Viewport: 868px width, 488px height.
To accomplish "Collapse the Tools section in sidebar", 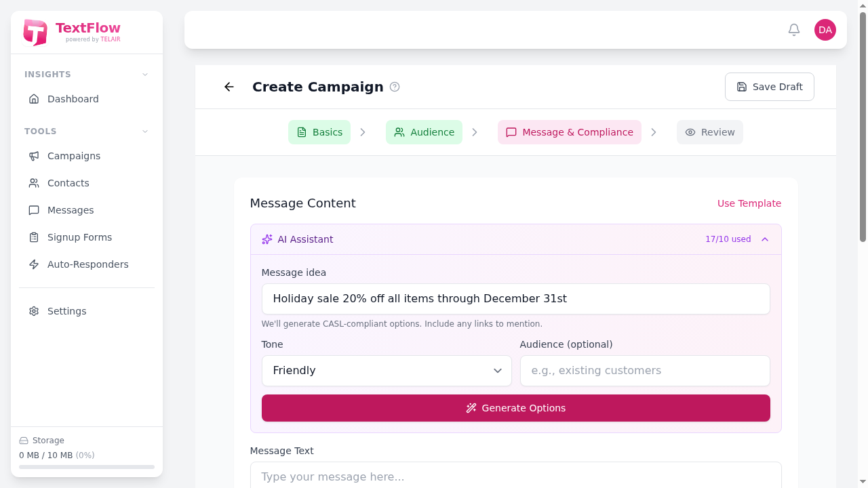I will pos(144,131).
